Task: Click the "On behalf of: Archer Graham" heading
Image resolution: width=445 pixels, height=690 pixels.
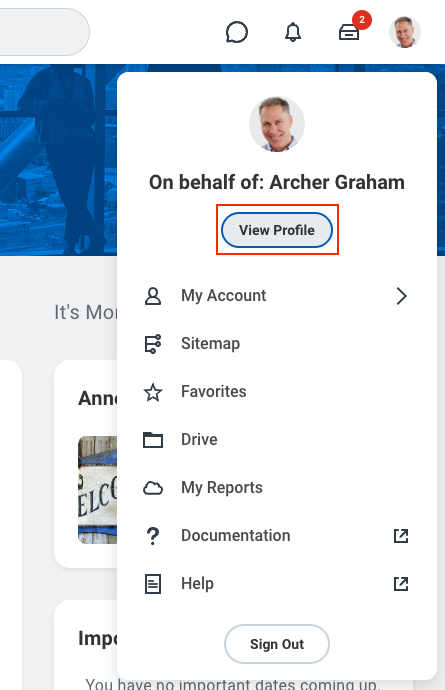Action: pos(277,182)
